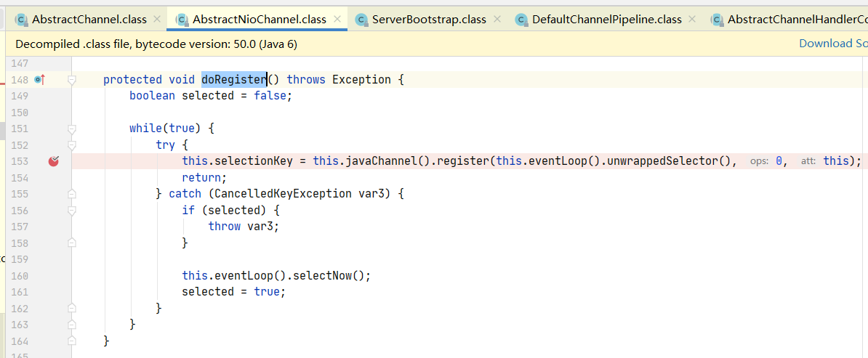Click the class icon on AbstractChannel.class tab

click(x=22, y=20)
